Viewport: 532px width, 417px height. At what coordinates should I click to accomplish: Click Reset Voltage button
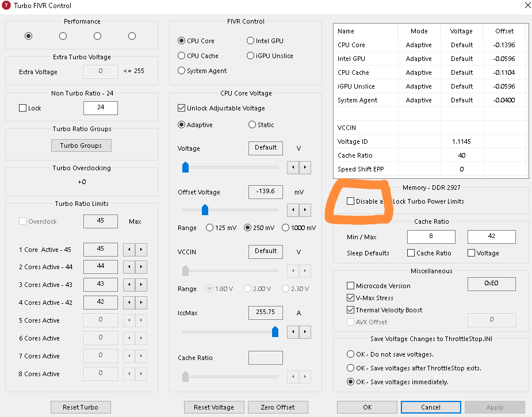214,407
